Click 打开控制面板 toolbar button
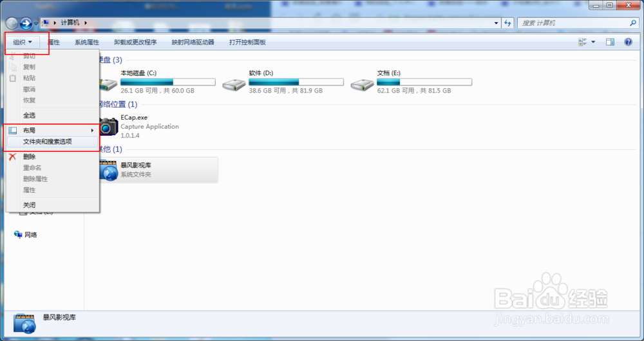Screen dimensions: 644x341 point(247,42)
